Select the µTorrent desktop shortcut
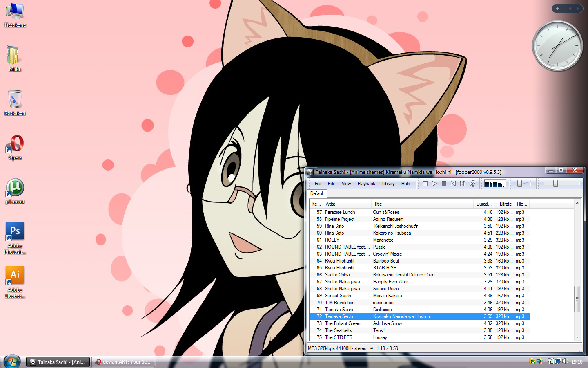The width and height of the screenshot is (588, 368). [x=15, y=191]
